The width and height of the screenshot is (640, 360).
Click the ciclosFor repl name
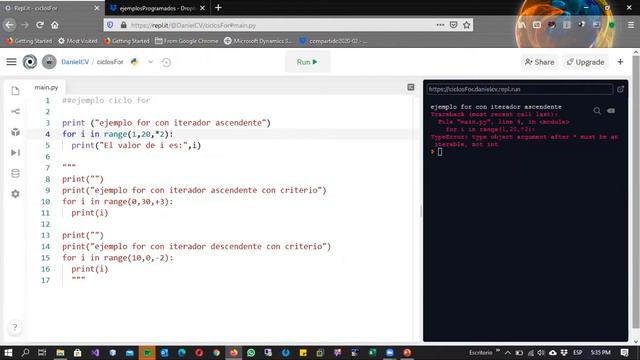110,62
